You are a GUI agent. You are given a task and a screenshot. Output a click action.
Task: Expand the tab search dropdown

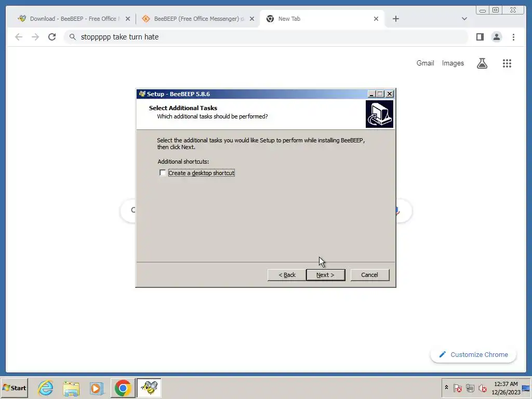tap(464, 19)
